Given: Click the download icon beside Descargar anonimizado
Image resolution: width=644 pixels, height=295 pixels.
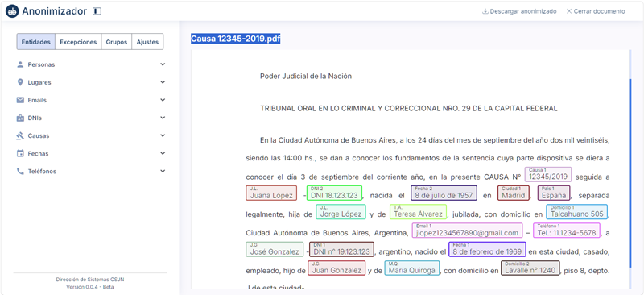Looking at the screenshot, I should coord(485,11).
